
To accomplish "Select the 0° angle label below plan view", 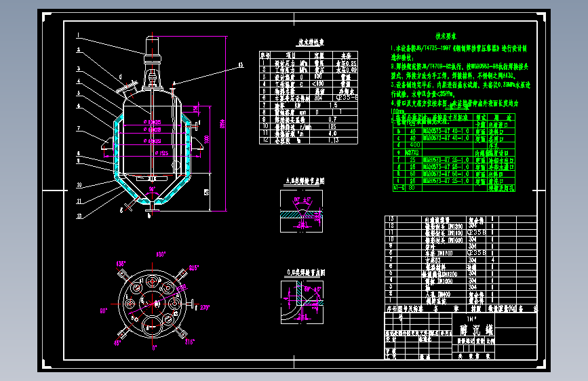I will coord(155,348).
